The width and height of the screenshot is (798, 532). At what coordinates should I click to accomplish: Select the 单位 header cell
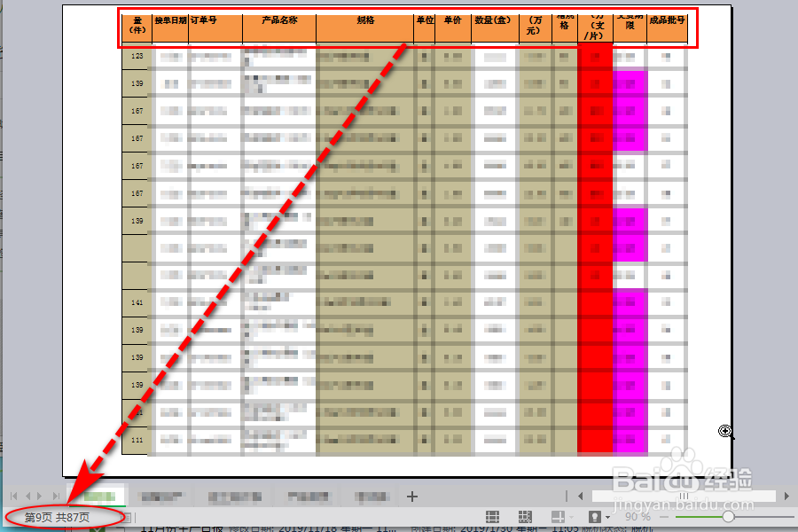pyautogui.click(x=425, y=28)
